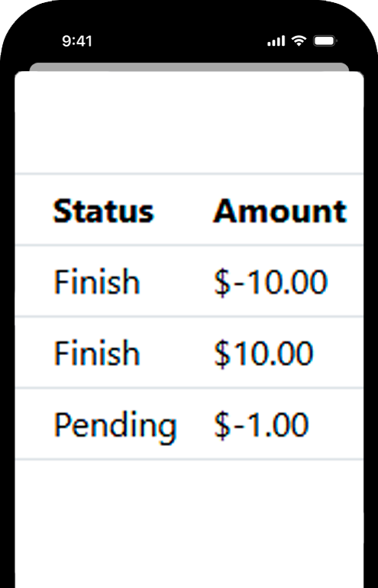Image resolution: width=378 pixels, height=588 pixels.
Task: Click divider line under the Pending row
Action: click(x=189, y=459)
